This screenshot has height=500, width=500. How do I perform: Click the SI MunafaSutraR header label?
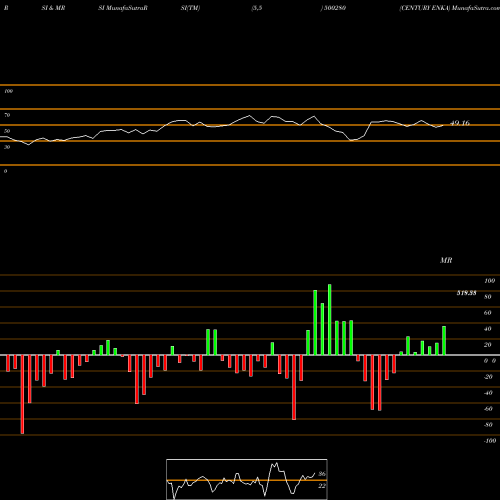pos(123,8)
